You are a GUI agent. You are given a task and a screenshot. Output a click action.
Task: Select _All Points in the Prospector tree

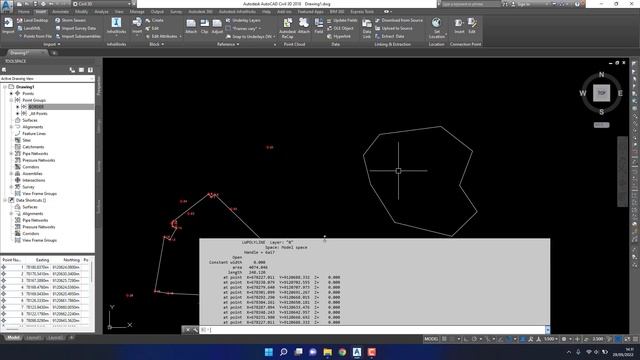(38, 113)
